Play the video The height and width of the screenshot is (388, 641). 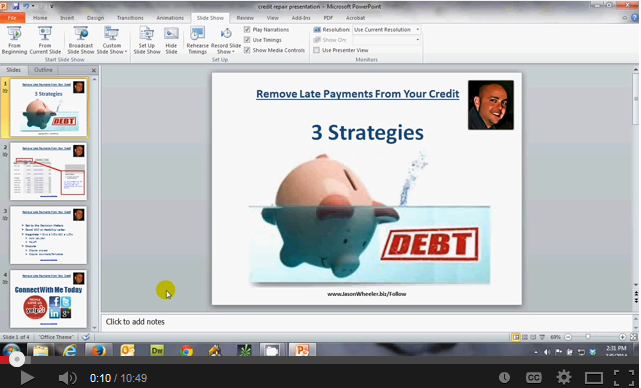coord(27,378)
